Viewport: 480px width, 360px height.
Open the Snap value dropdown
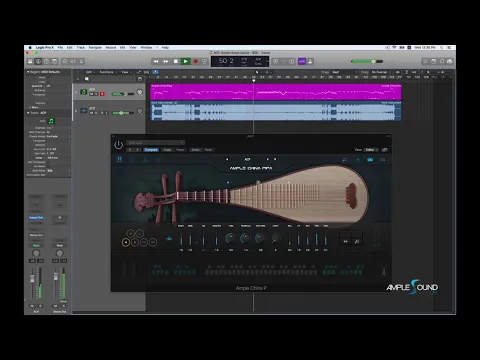[x=343, y=72]
